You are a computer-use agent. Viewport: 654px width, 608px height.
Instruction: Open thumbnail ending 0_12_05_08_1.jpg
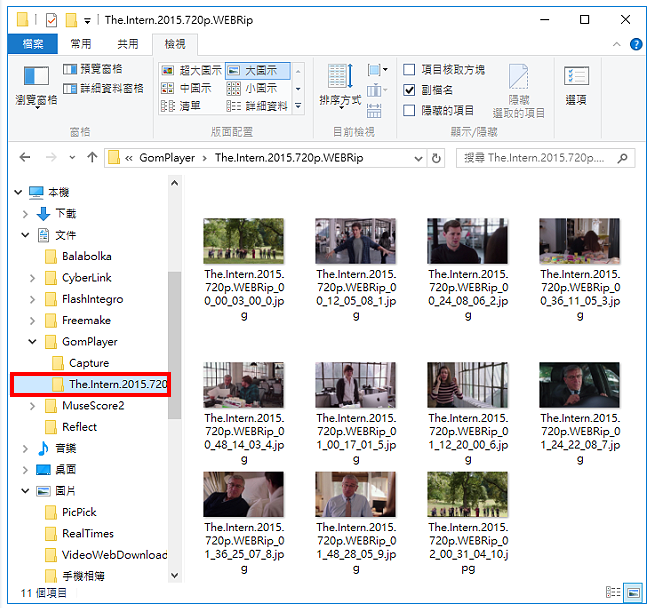click(355, 241)
